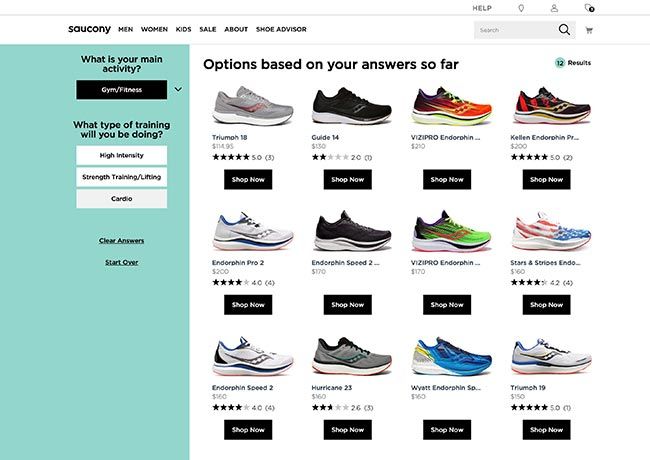Open the green VIZIPRO Endorphin shoe image
Viewport: 650px width, 460px height.
click(451, 231)
